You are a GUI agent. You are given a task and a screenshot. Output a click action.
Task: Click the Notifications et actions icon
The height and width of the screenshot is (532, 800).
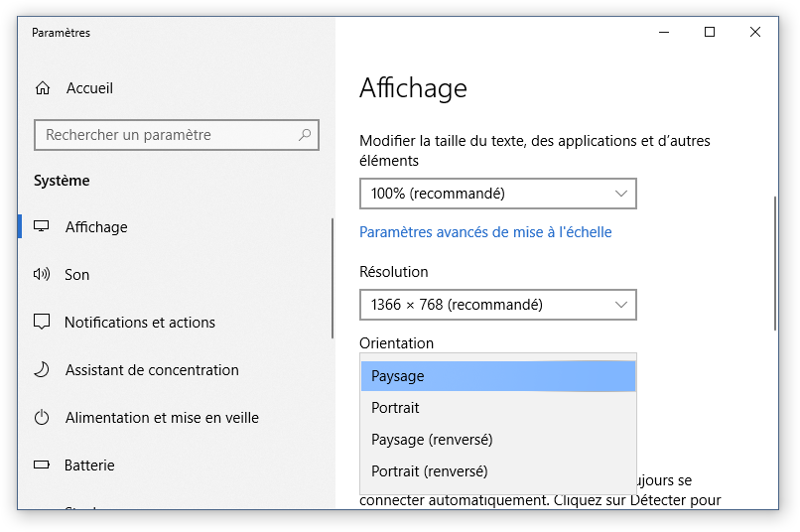point(42,323)
